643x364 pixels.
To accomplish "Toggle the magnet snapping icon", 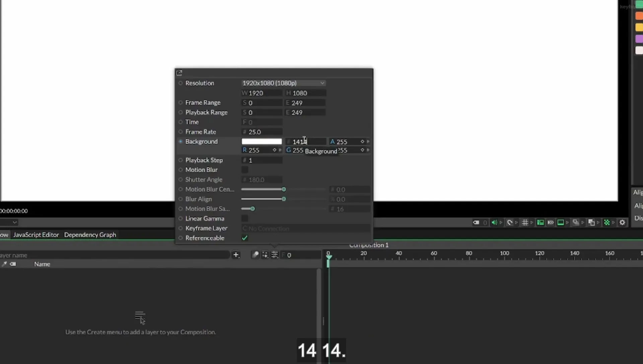I will click(x=510, y=222).
